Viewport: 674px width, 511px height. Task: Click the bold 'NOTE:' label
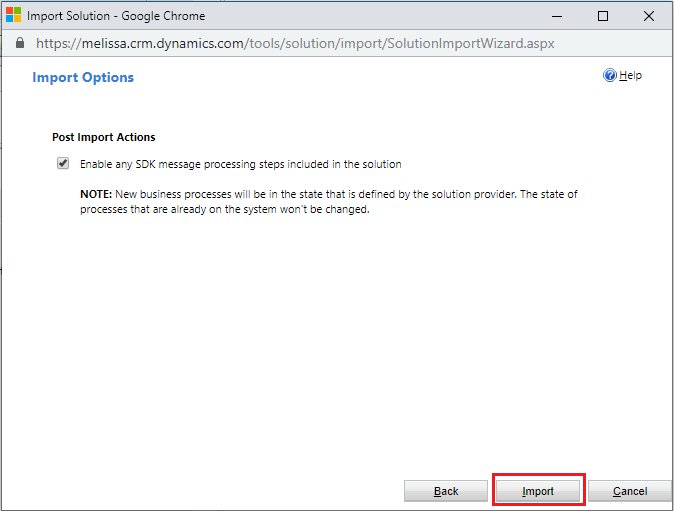click(97, 194)
